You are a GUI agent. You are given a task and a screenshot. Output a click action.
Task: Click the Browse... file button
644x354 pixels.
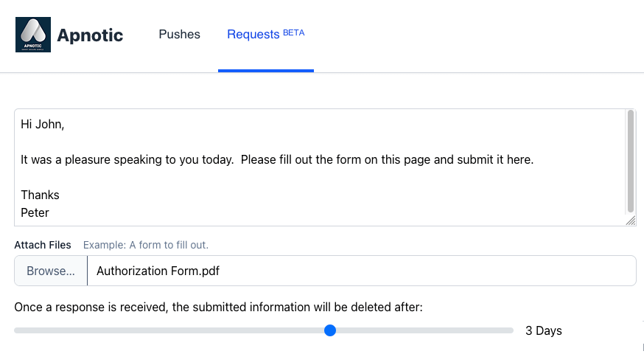click(51, 271)
